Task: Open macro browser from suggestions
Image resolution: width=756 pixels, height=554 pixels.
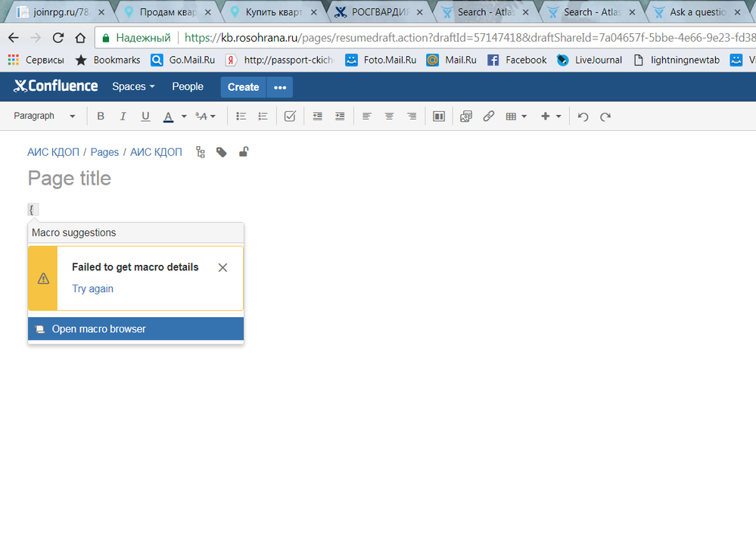Action: 136,328
